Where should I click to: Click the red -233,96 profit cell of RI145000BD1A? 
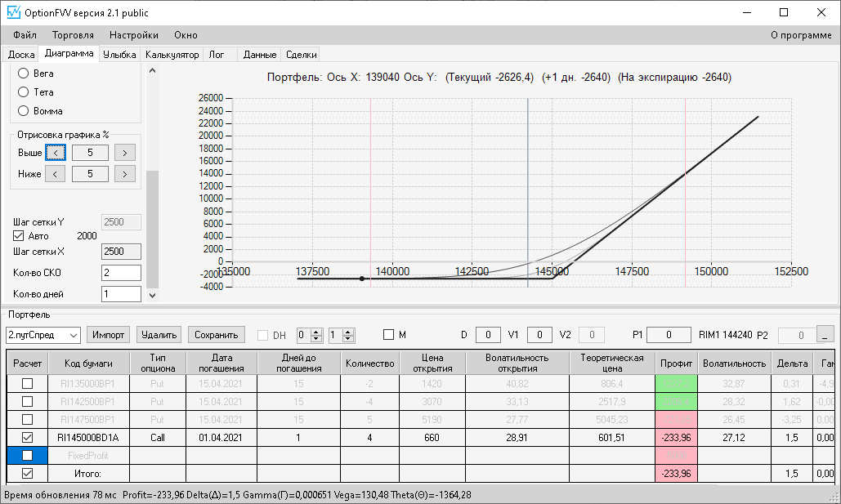(x=677, y=438)
